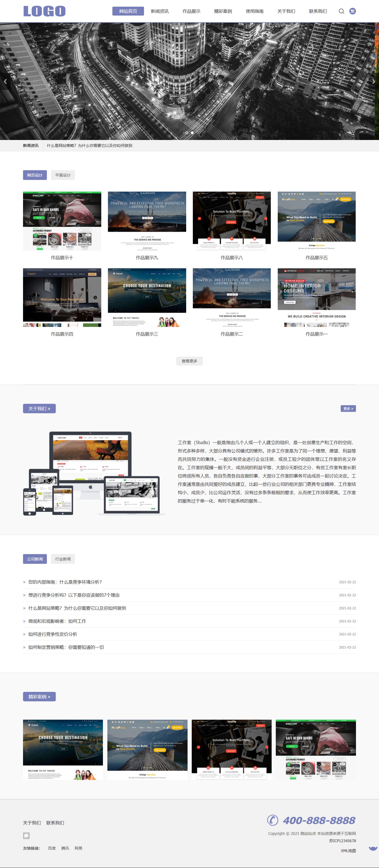Open 网站首页 in the navigation
This screenshot has height=868, width=379.
click(x=128, y=11)
